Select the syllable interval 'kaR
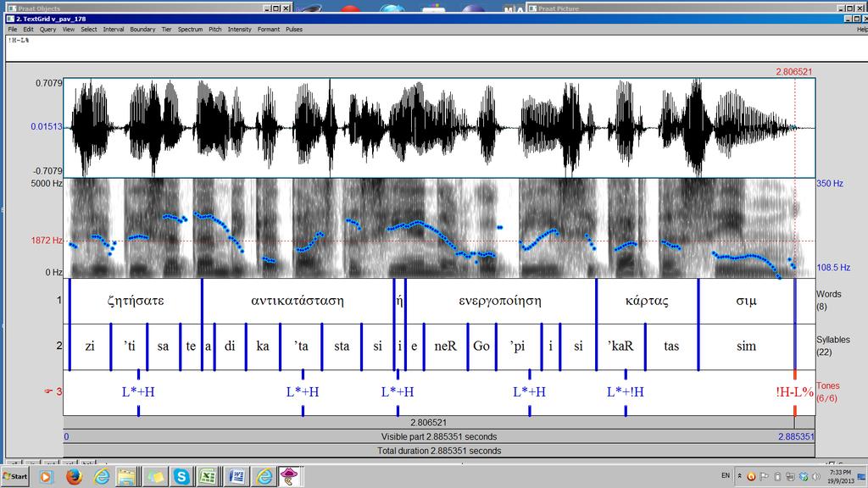 click(620, 347)
